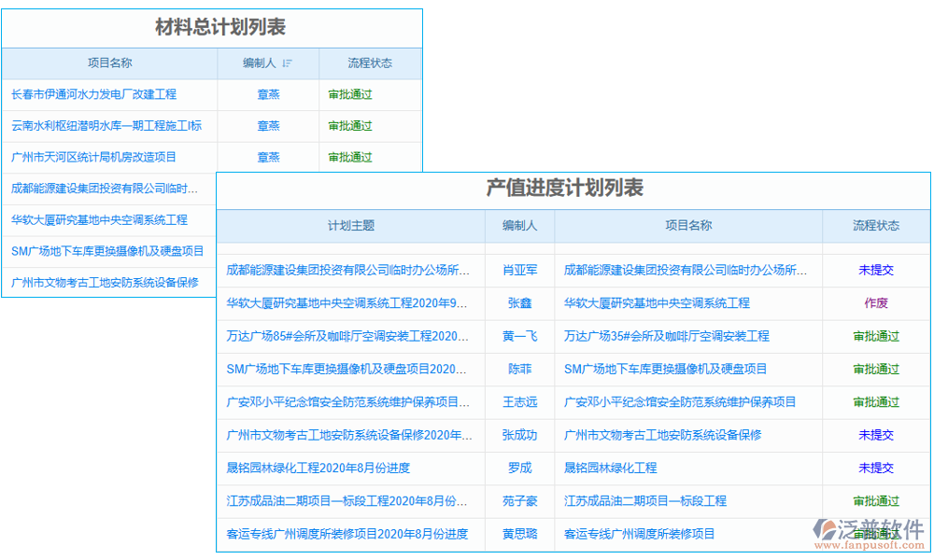Viewport: 934px width, 560px height.
Task: Open the 广州市文物考古工地安防系统设备保修 link
Action: point(103,283)
